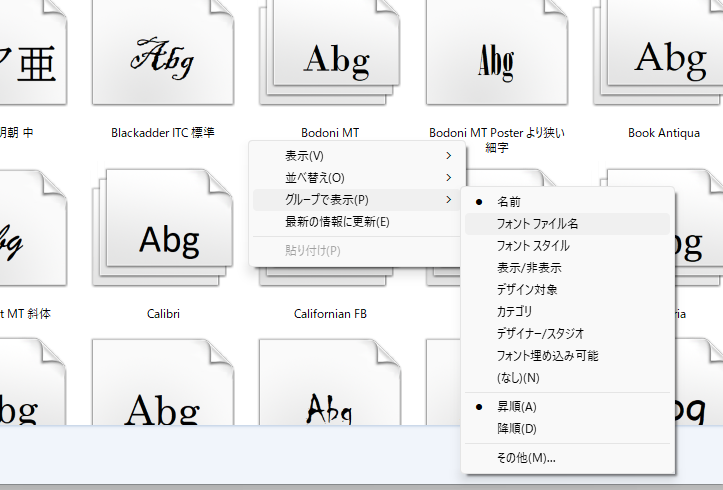Group by デザイナー/スタジオ
The height and width of the screenshot is (490, 723).
tap(567, 334)
